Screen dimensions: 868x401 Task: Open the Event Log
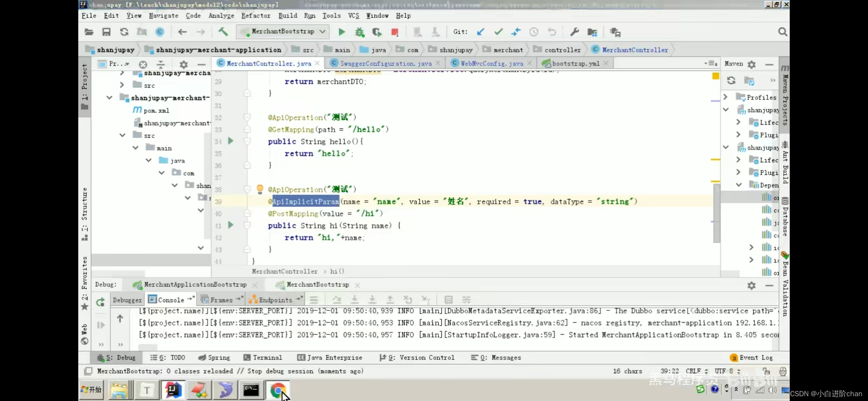[x=751, y=358]
